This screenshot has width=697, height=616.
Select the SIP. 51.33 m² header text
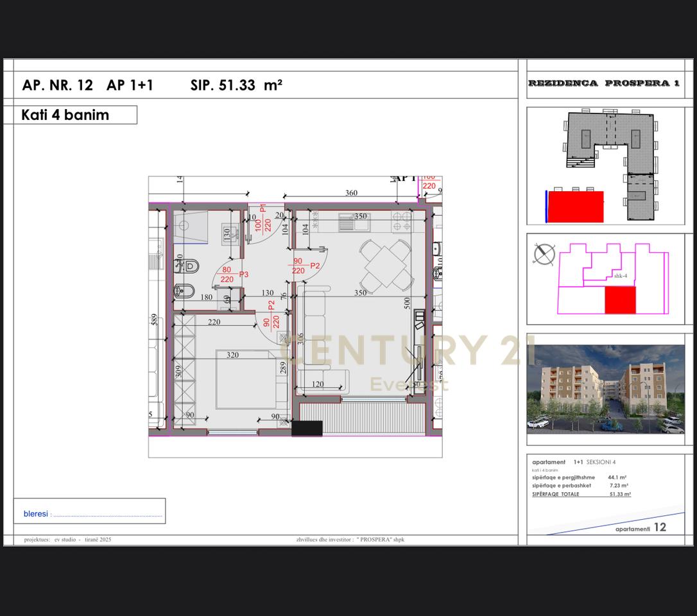pyautogui.click(x=236, y=84)
